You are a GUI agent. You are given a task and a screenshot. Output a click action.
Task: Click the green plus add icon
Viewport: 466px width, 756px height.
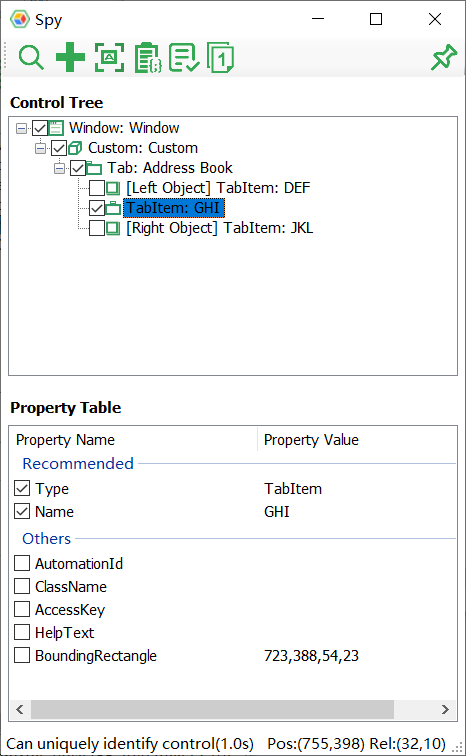pos(70,57)
